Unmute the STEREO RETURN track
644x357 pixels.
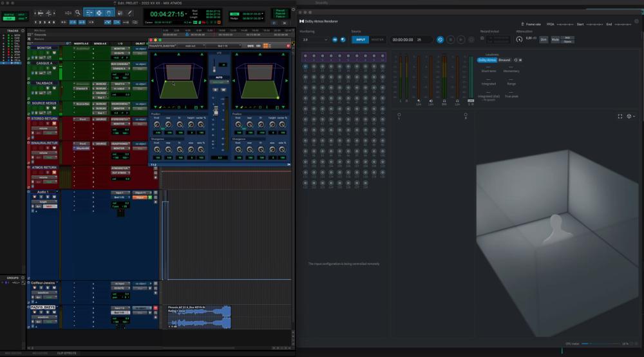[54, 124]
